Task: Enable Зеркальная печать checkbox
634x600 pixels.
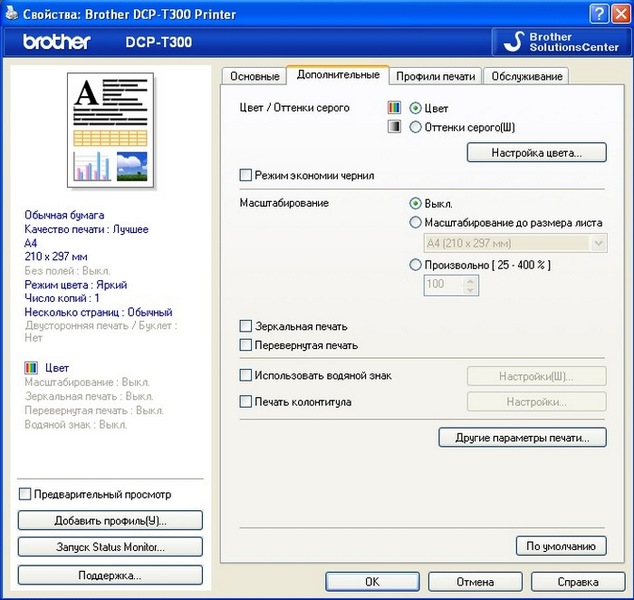Action: click(x=245, y=326)
